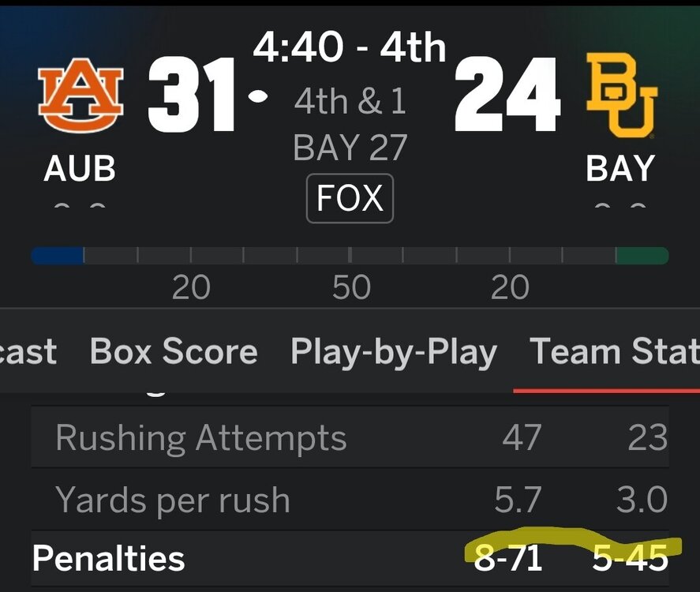
Task: Switch to the Play-by-Play tab
Action: click(x=394, y=352)
